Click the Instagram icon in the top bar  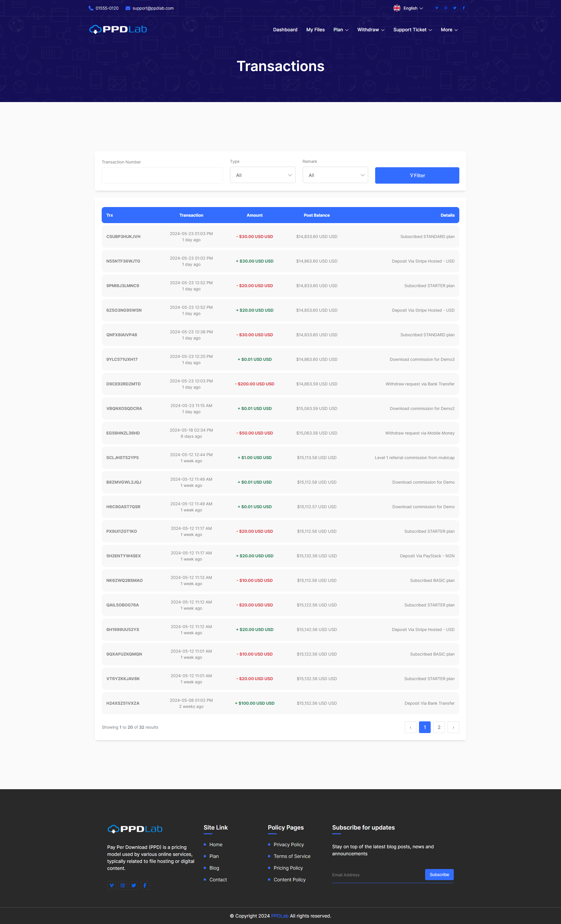pos(446,8)
